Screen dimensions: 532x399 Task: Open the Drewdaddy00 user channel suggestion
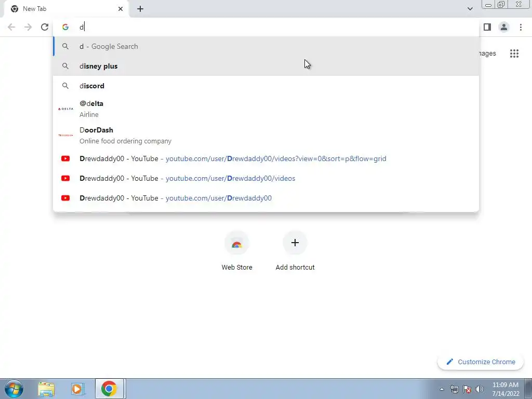coord(266,198)
